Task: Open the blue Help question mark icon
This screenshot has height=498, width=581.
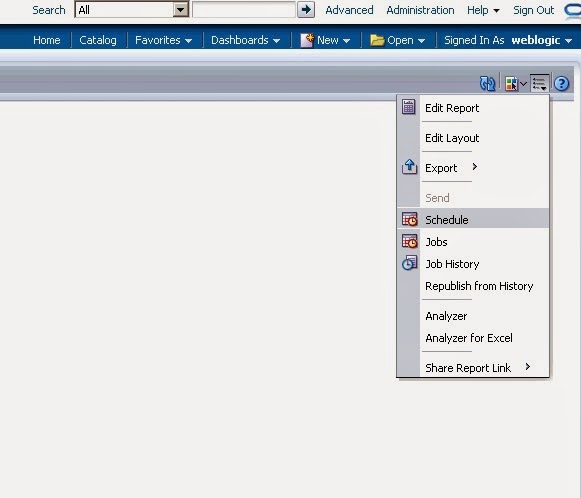Action: (561, 83)
